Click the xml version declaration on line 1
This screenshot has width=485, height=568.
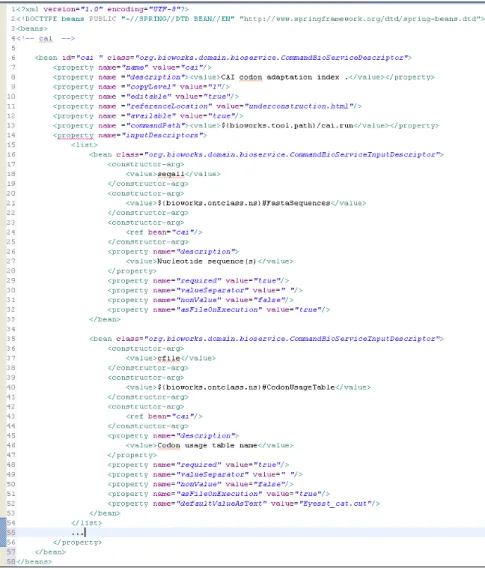tap(103, 9)
